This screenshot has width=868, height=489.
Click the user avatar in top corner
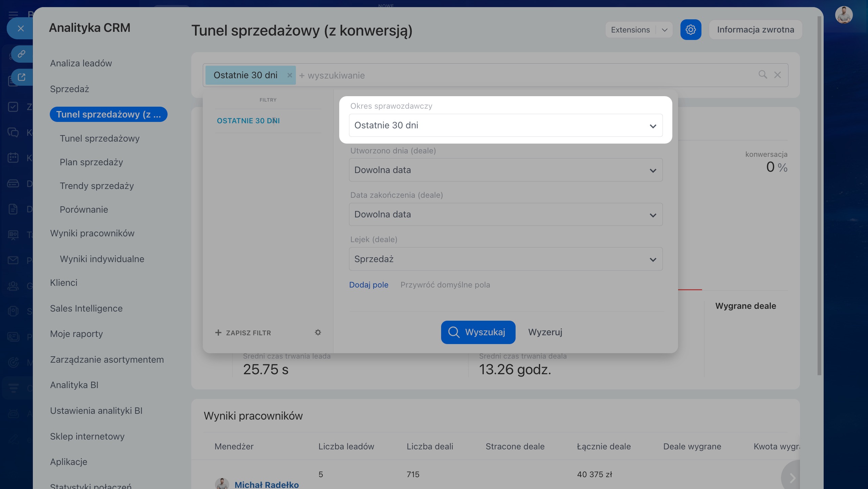coord(843,15)
